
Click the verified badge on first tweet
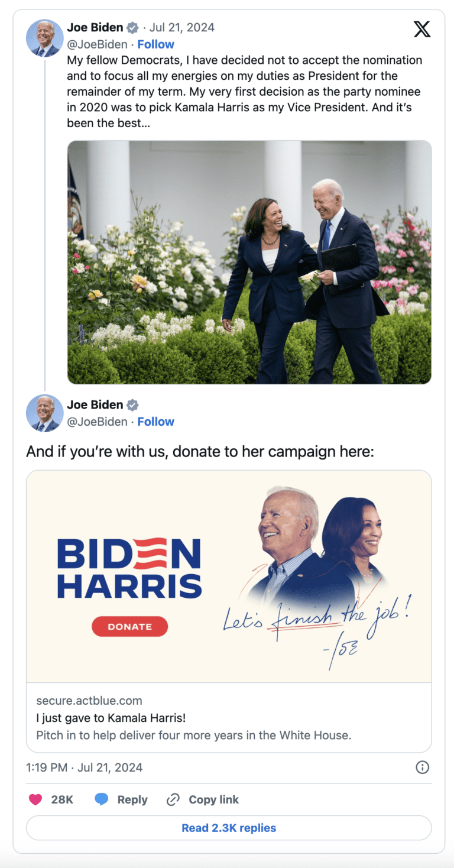pyautogui.click(x=133, y=28)
